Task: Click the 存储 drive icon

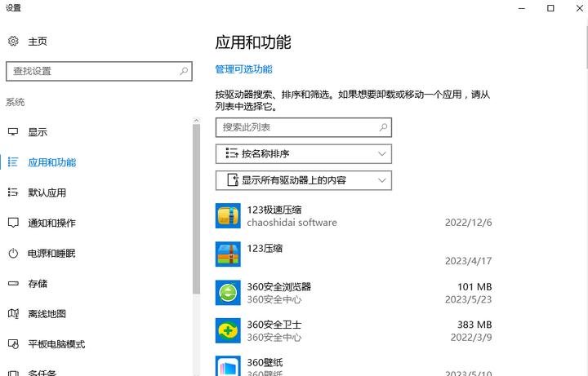Action: (x=13, y=284)
